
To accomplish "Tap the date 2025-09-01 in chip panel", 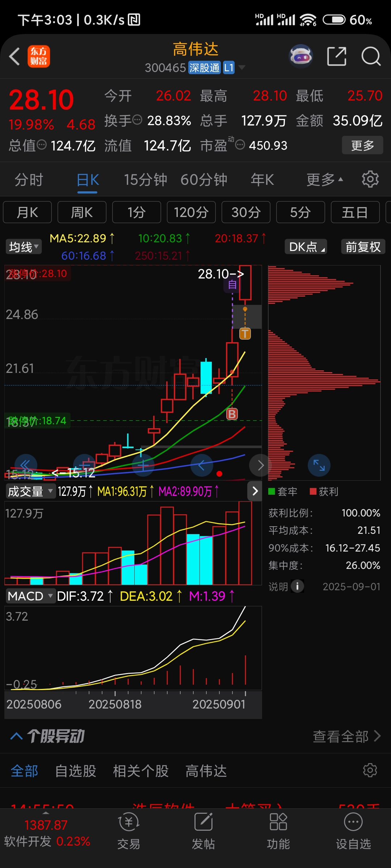I will point(352,587).
